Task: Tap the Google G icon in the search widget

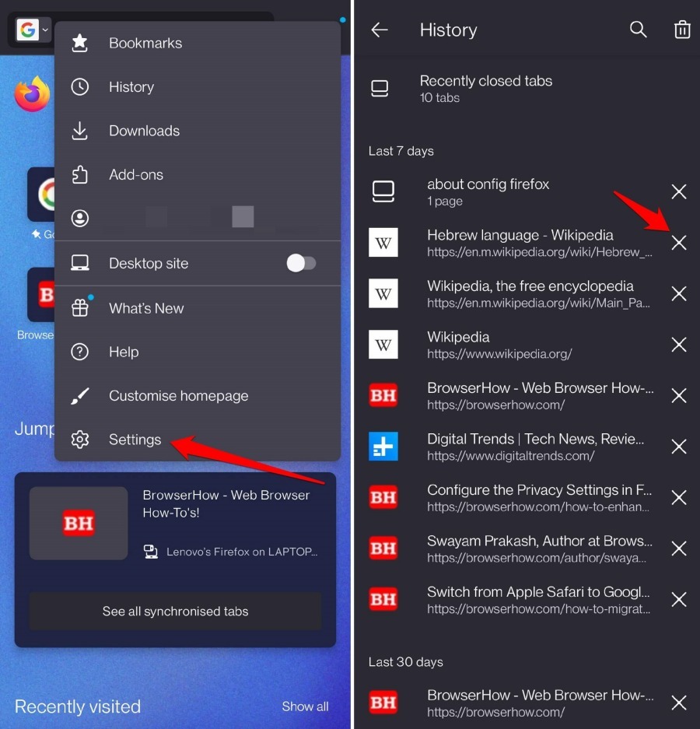Action: [28, 29]
